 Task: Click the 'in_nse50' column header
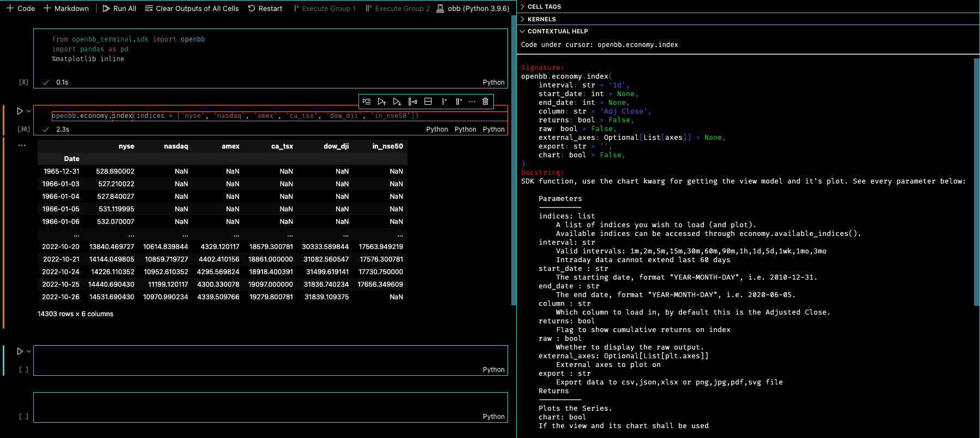click(387, 146)
